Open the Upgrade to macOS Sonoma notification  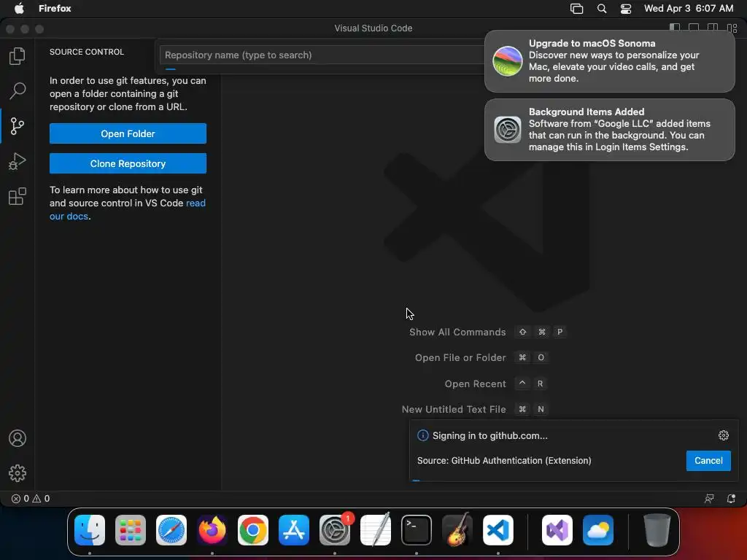click(x=609, y=61)
